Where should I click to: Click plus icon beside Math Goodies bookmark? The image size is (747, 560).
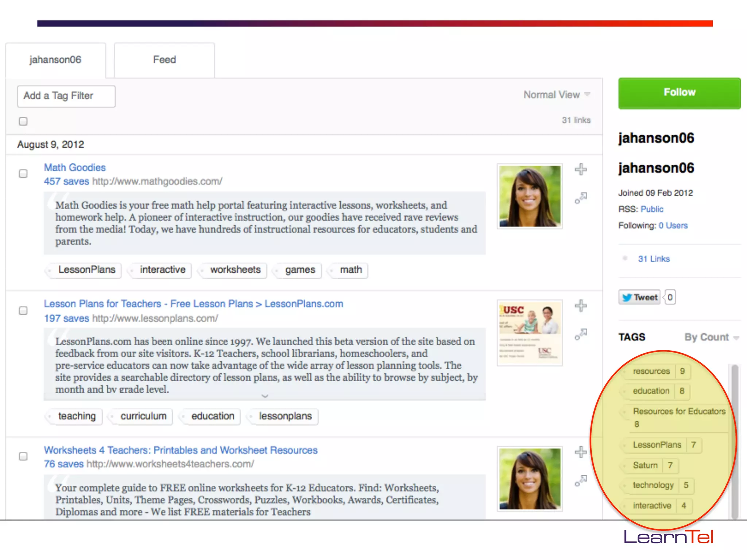pos(580,170)
